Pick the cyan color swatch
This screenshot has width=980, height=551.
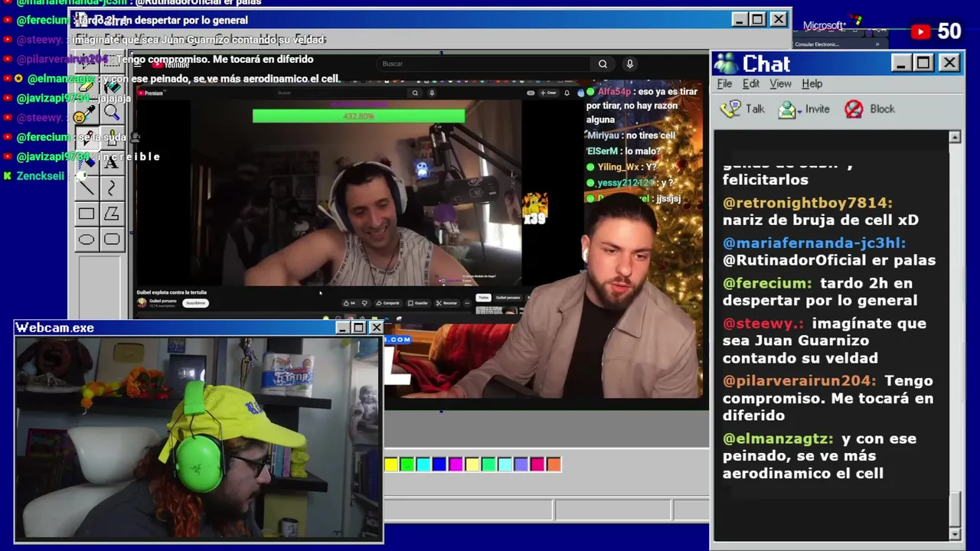pos(423,464)
